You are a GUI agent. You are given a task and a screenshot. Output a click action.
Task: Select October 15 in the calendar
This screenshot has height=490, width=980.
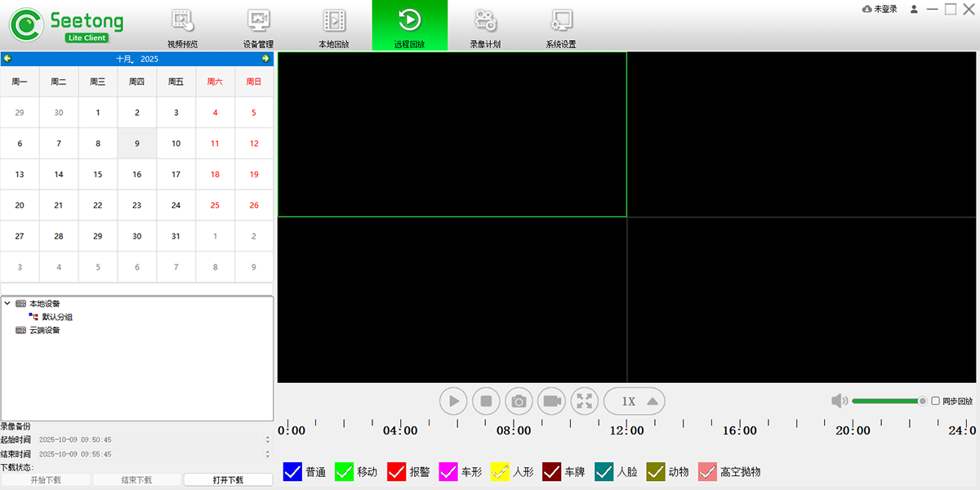pos(98,175)
